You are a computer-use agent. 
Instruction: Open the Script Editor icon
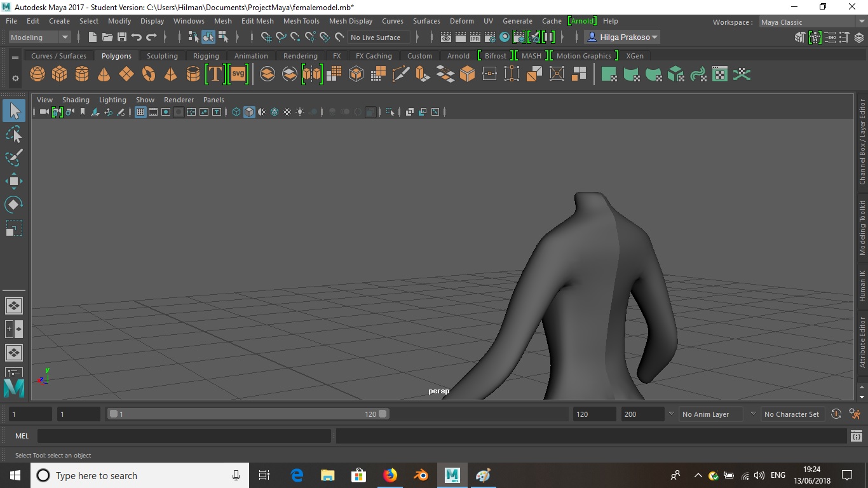(857, 437)
